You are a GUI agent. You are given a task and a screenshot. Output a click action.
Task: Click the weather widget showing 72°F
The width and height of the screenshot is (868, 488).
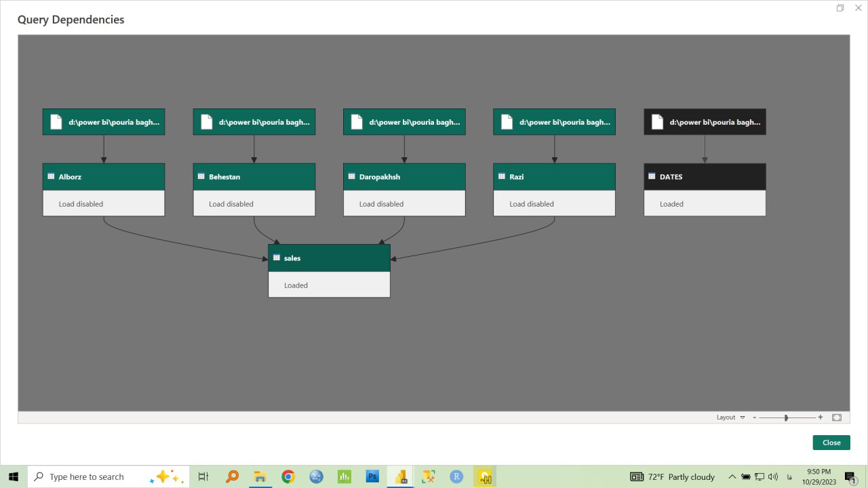coord(673,476)
